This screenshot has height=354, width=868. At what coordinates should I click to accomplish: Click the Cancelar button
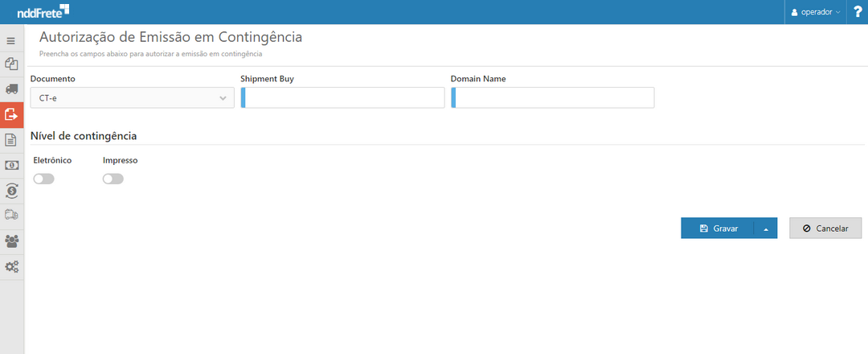click(825, 228)
